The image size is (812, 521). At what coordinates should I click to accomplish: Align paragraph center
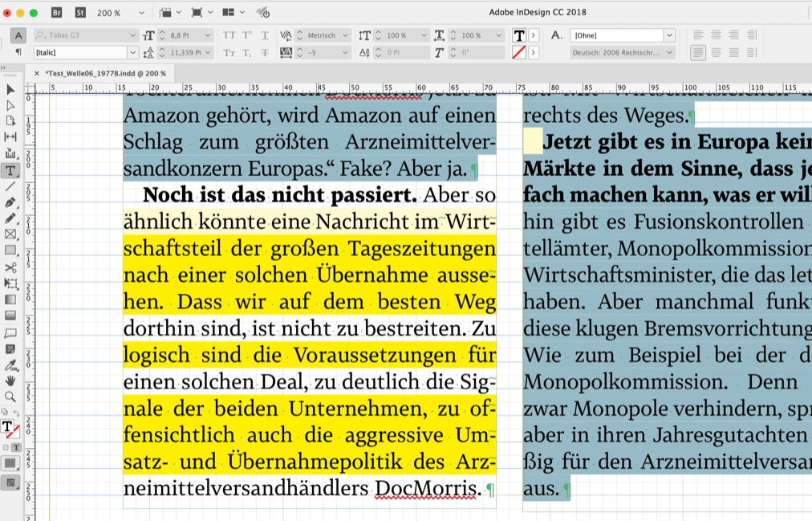(716, 35)
